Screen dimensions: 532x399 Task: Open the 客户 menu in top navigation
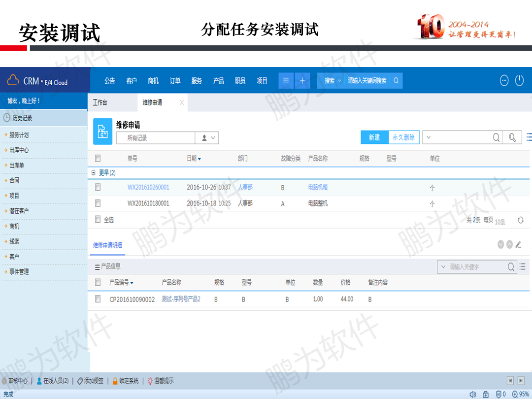coord(132,80)
